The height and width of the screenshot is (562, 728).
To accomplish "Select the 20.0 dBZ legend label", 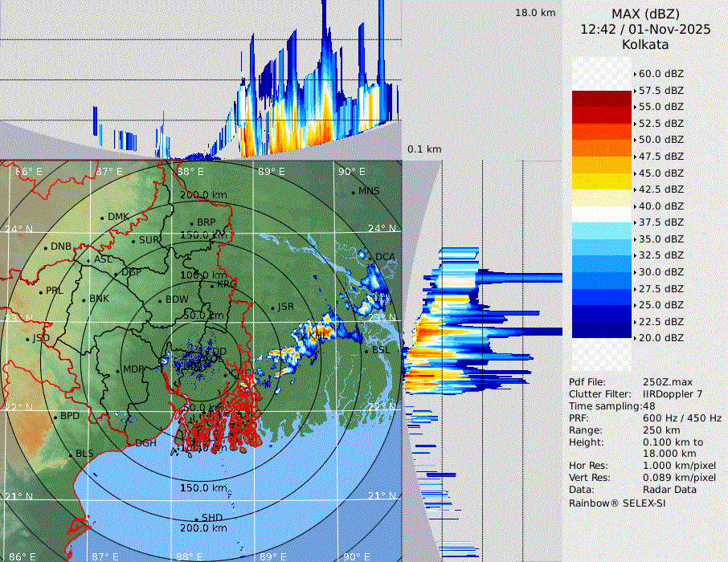I will coord(661,338).
